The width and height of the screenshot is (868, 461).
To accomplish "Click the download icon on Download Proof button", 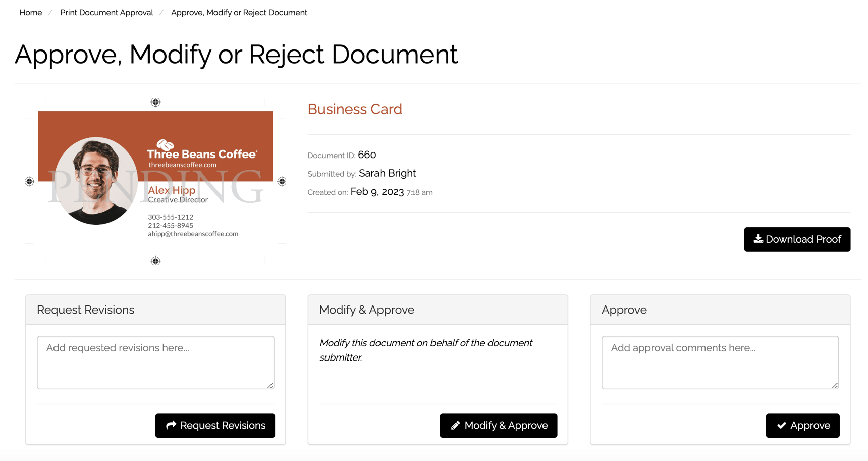I will (x=758, y=239).
